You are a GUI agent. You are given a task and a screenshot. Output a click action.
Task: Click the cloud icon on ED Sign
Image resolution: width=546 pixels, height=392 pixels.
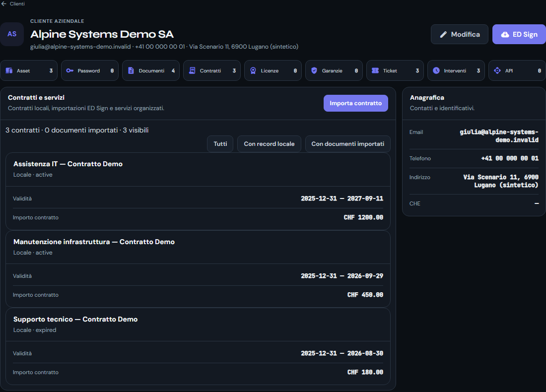pos(505,34)
